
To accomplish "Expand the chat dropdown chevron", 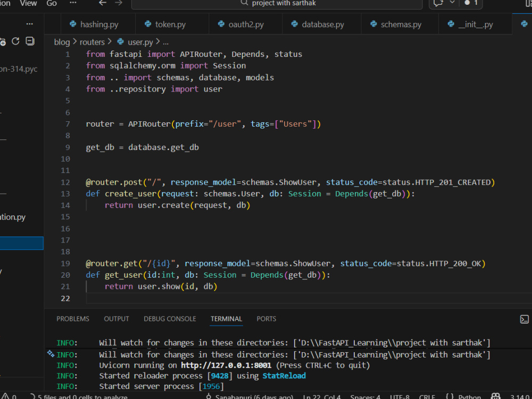I will click(x=452, y=3).
